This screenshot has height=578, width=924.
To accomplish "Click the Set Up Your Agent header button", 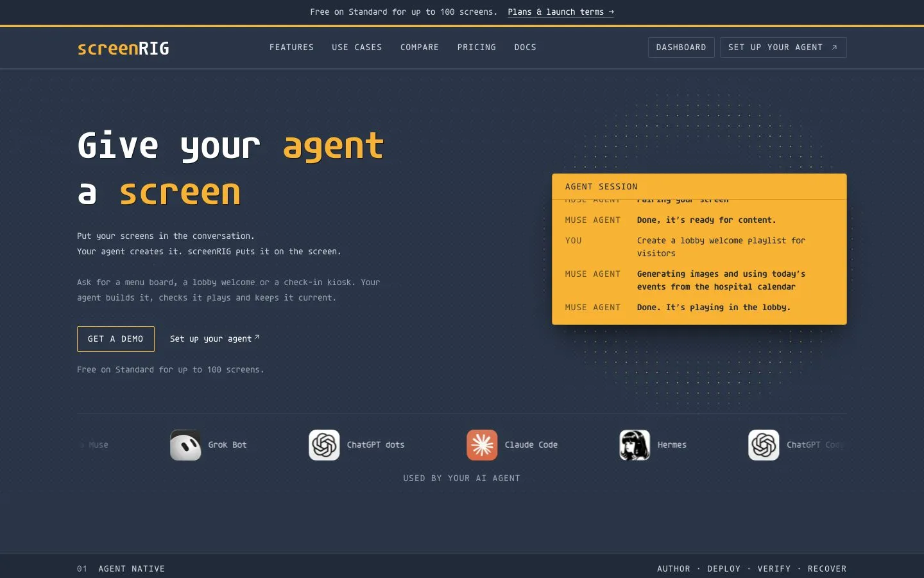I will pos(783,48).
